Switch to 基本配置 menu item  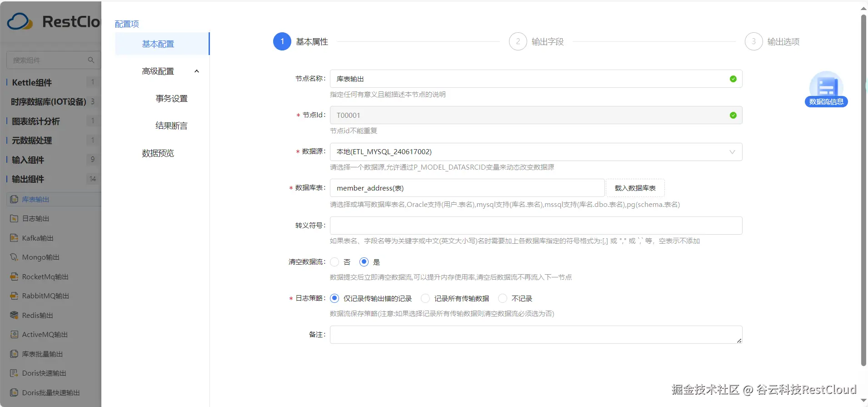pyautogui.click(x=162, y=44)
